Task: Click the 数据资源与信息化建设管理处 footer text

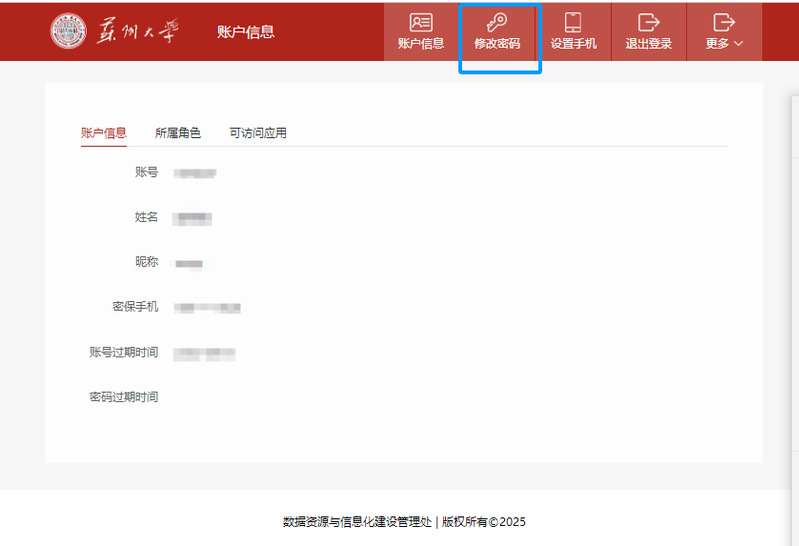Action: (357, 521)
